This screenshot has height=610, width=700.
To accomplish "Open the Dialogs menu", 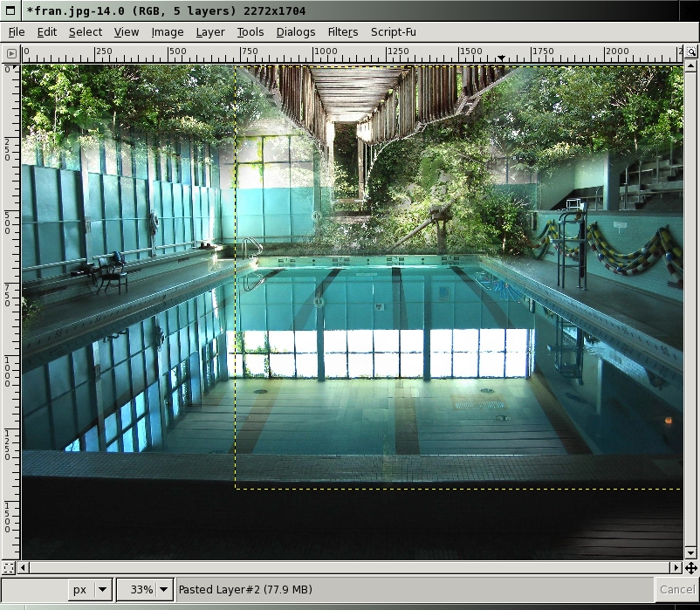I will [296, 32].
